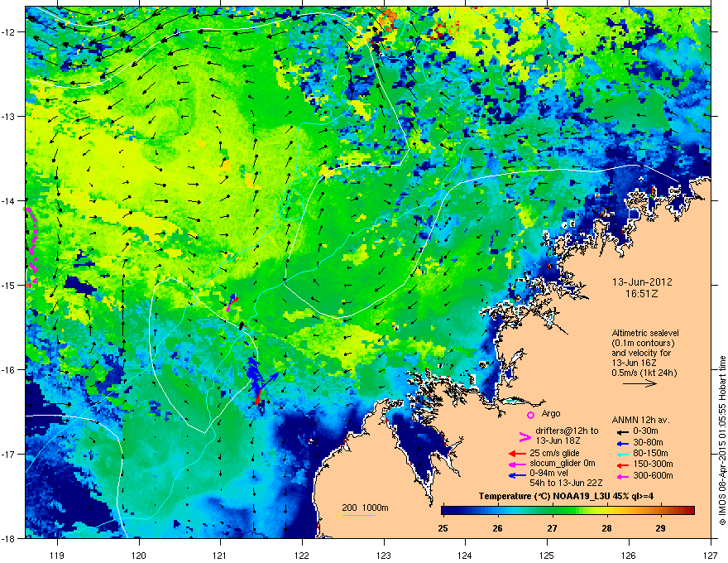The height and width of the screenshot is (563, 728).
Task: Click the latitude axis label -18
Action: point(7,539)
